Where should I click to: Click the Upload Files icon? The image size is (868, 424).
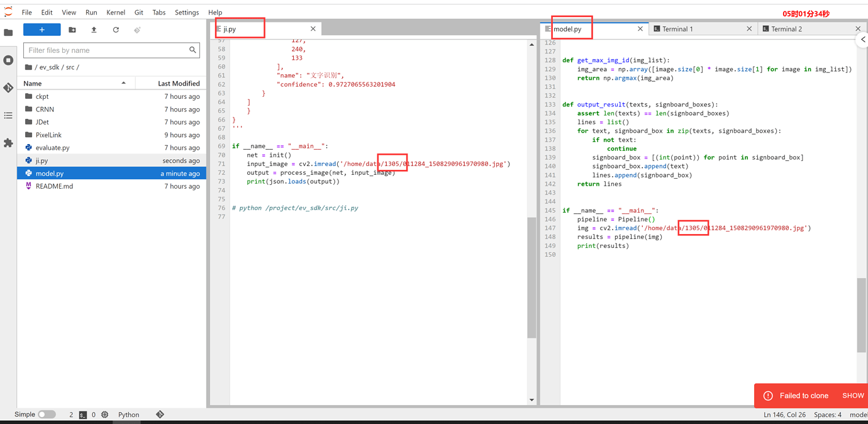(x=94, y=30)
